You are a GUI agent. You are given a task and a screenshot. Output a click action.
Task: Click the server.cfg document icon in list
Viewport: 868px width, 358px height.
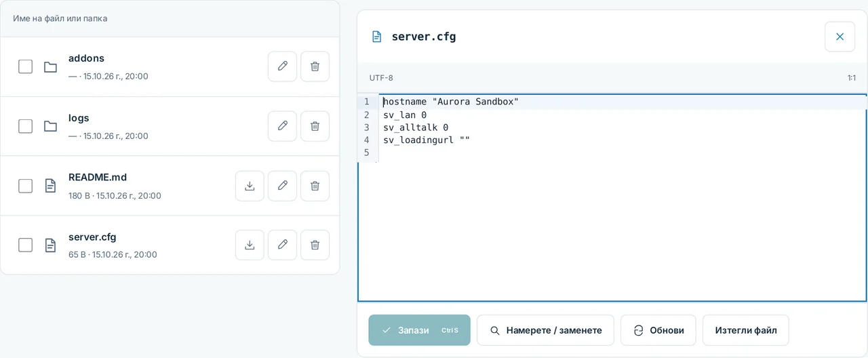click(50, 245)
